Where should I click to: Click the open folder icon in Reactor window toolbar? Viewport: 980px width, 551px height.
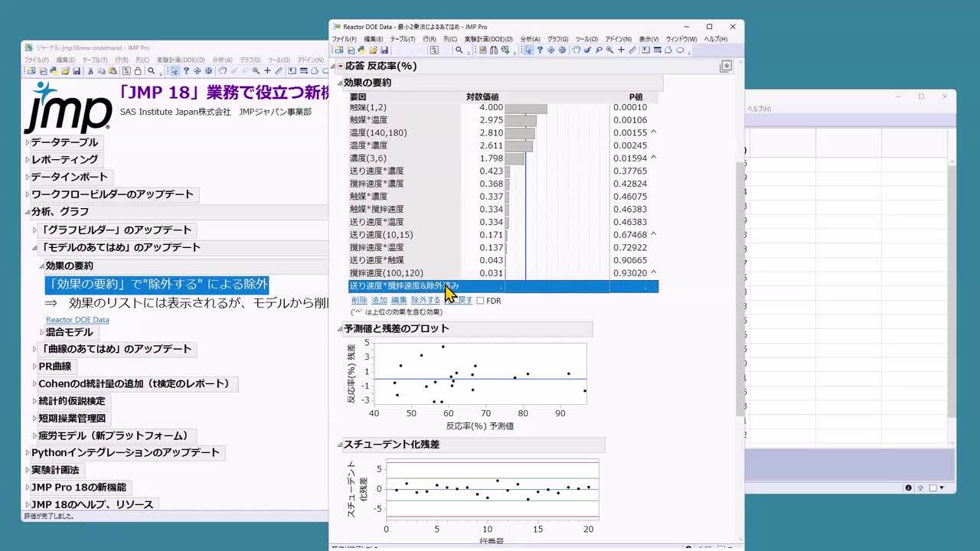[x=373, y=51]
